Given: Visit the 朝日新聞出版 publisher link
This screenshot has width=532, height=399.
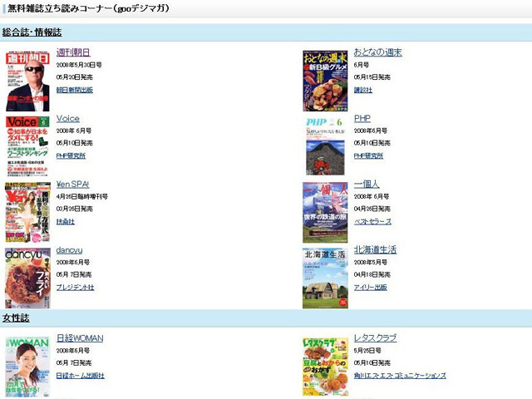Looking at the screenshot, I should point(75,89).
